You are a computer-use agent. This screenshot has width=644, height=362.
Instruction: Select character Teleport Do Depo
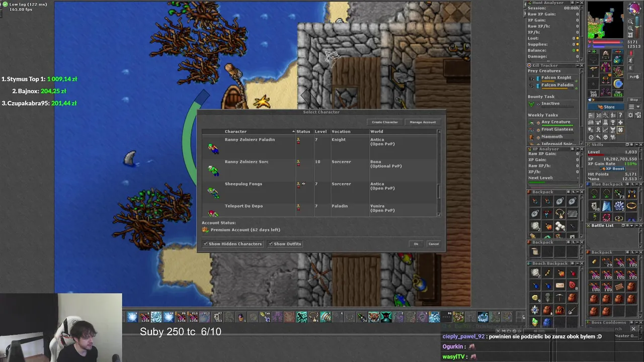[x=320, y=209]
